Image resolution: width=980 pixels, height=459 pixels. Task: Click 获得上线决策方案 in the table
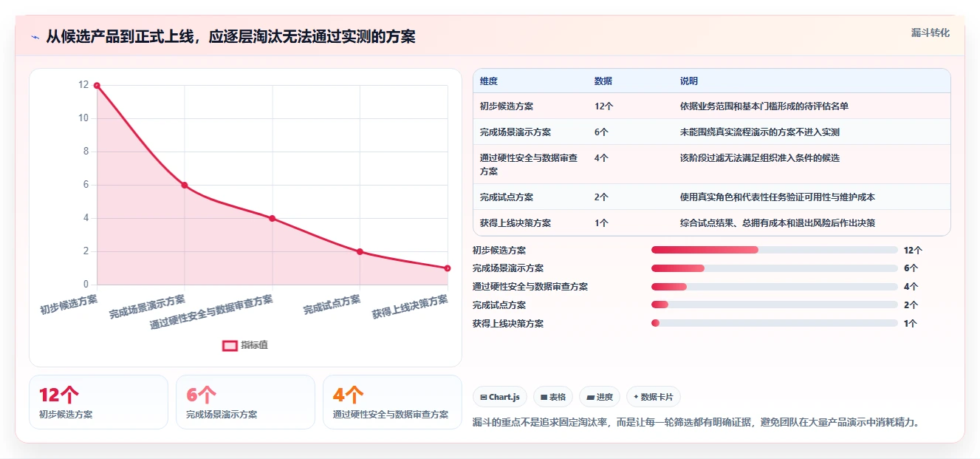[515, 222]
